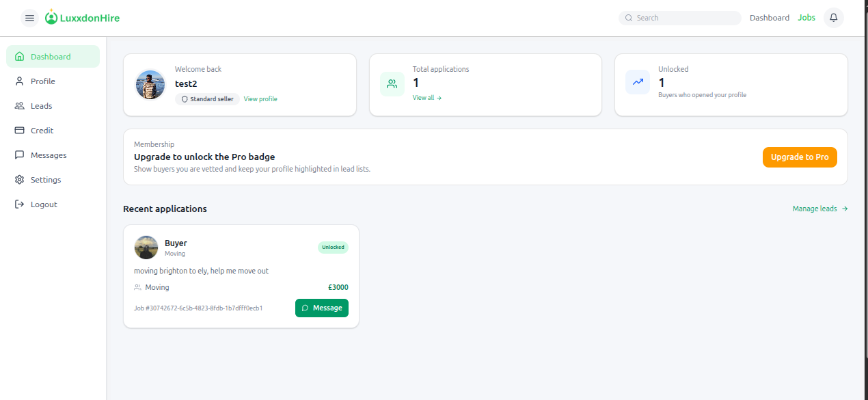Open notifications with the bell icon
The height and width of the screenshot is (400, 868).
coord(833,17)
